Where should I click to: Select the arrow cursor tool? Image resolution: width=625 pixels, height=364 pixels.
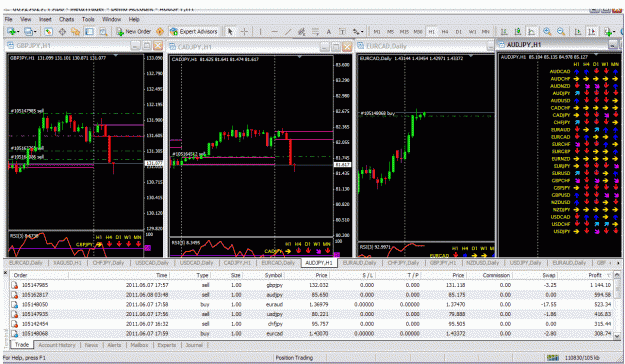click(230, 31)
